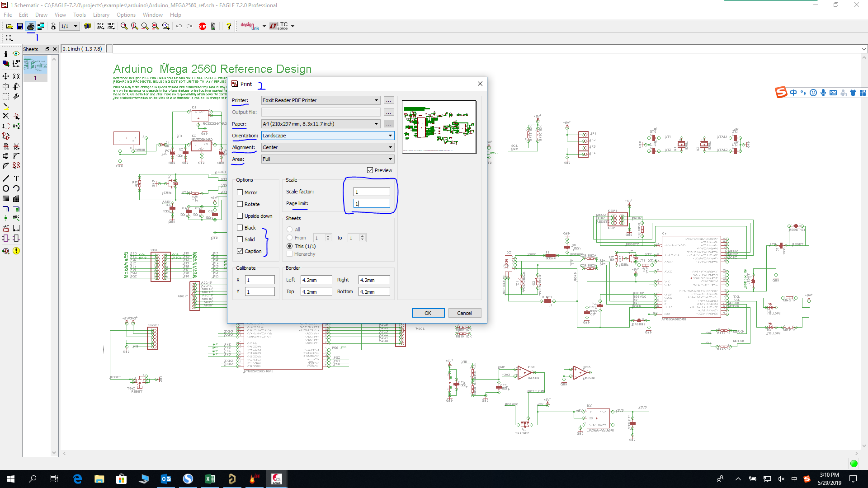868x488 pixels.
Task: Open File Explorer from the taskbar
Action: click(x=99, y=479)
